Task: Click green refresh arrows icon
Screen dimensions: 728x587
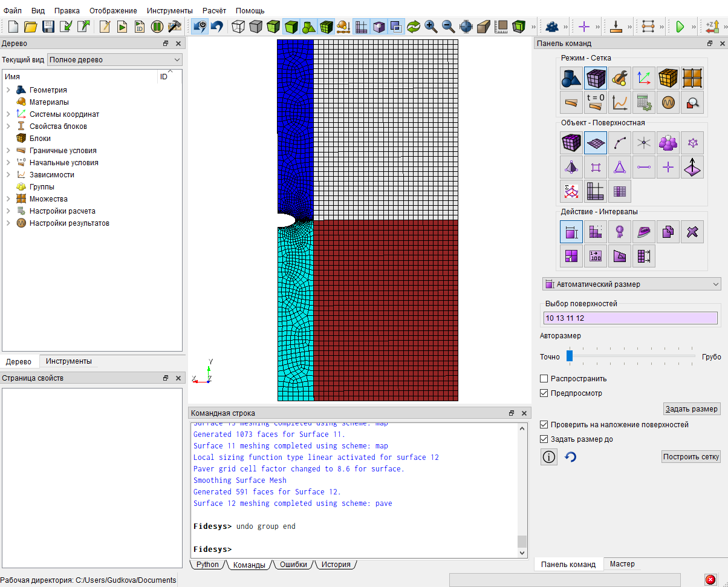Action: pyautogui.click(x=414, y=27)
